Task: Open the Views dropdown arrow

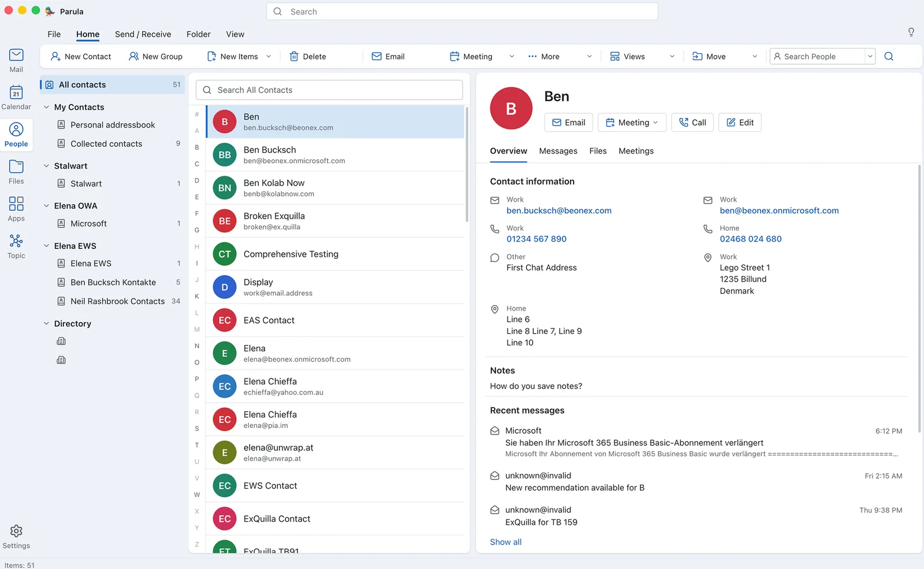Action: (672, 57)
